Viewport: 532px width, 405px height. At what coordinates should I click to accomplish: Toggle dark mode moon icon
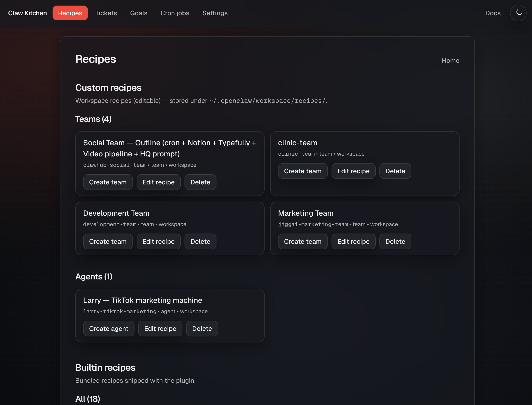click(518, 13)
